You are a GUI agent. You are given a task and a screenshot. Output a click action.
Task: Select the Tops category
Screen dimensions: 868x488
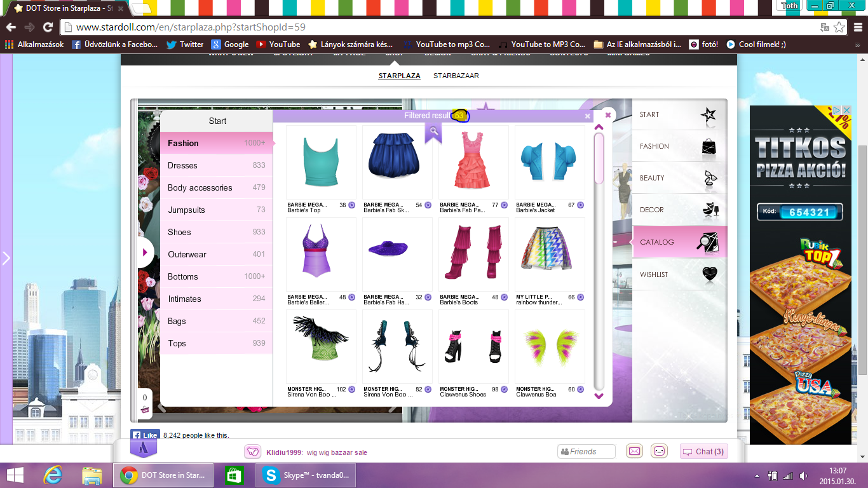click(216, 343)
